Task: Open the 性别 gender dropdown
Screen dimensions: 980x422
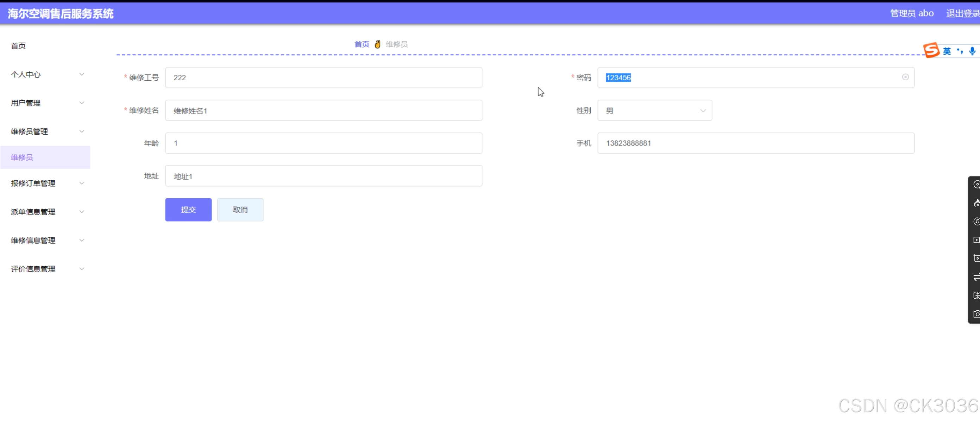Action: click(654, 111)
